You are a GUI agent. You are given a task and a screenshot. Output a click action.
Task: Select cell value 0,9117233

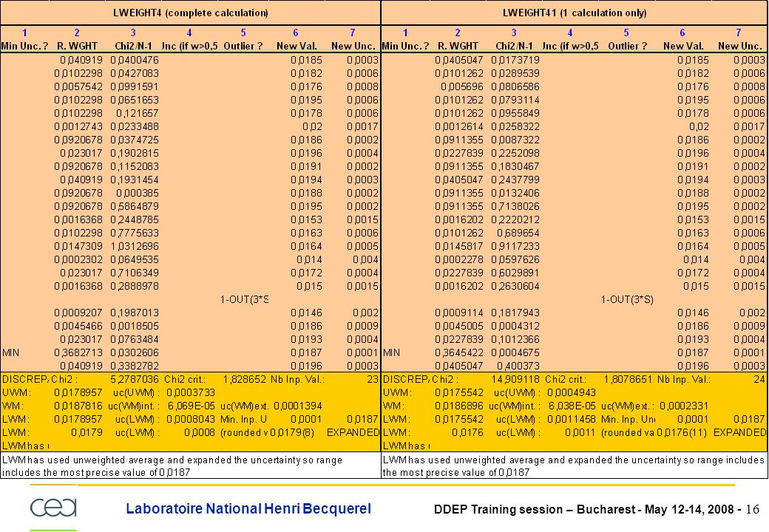[515, 246]
